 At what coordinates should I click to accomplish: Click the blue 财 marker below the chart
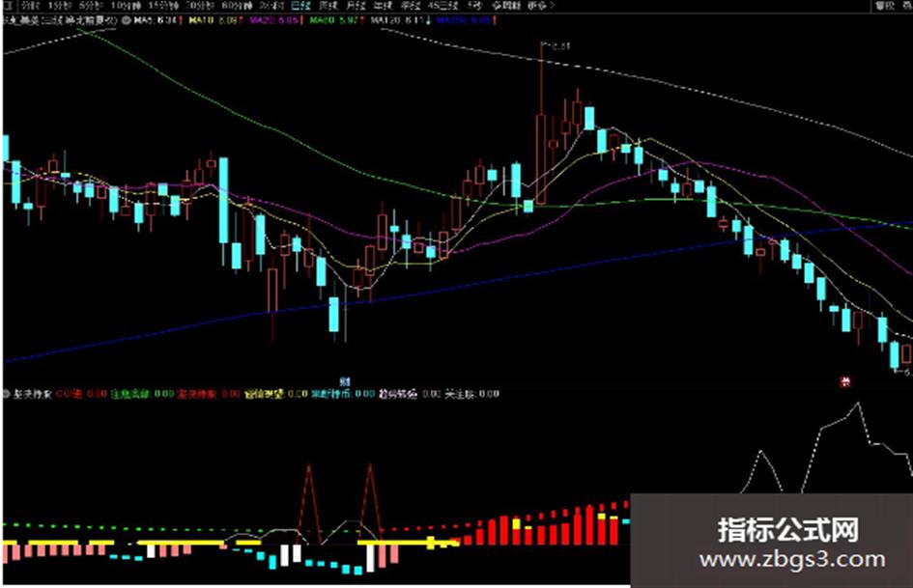[x=345, y=382]
